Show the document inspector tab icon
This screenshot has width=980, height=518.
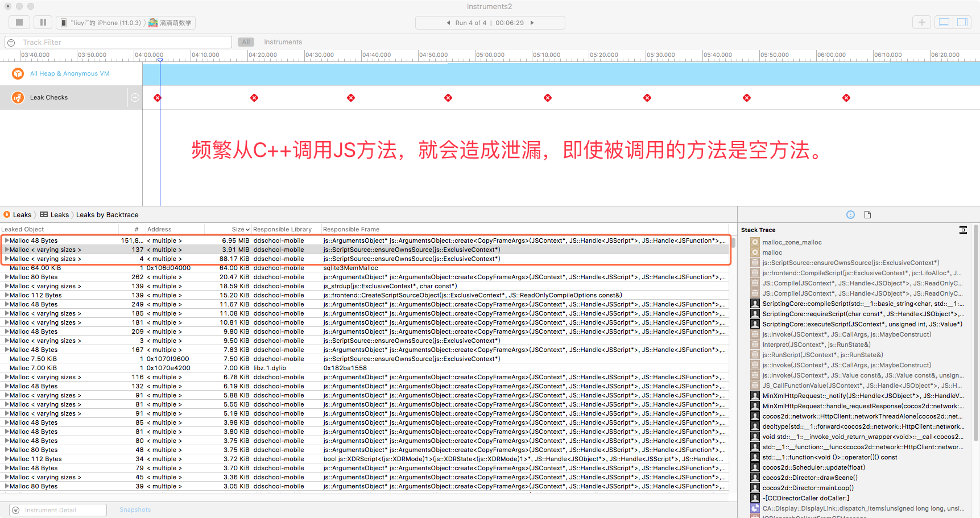[x=867, y=214]
